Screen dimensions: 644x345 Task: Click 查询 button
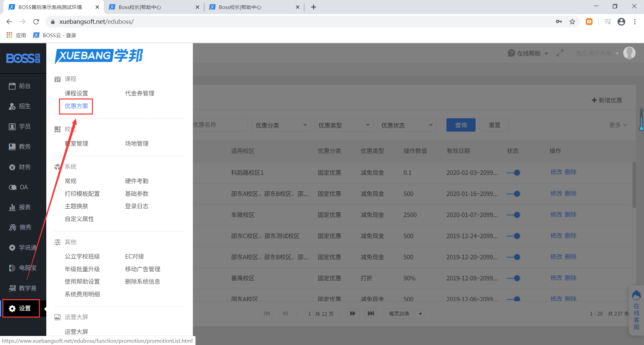click(461, 125)
